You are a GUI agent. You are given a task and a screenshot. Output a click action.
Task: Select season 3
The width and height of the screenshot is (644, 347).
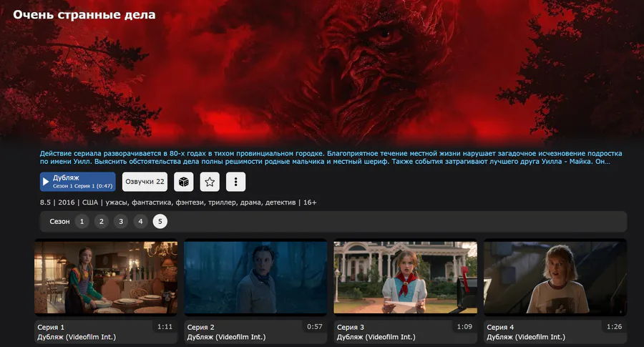pos(121,221)
